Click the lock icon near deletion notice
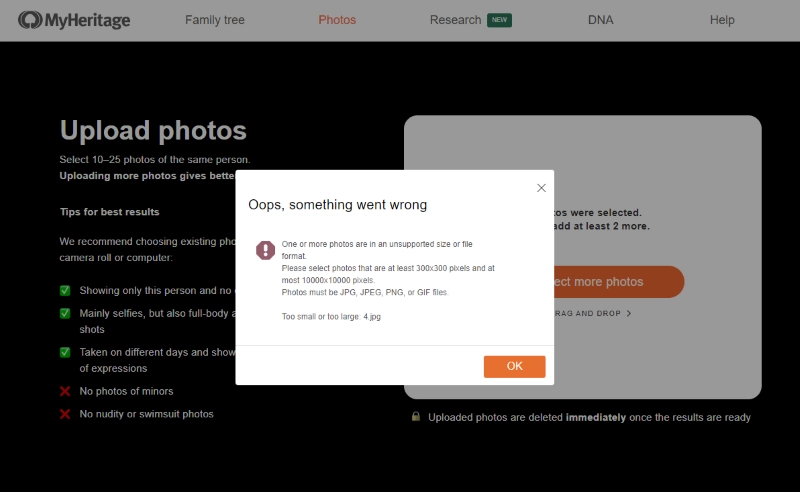 click(x=415, y=417)
